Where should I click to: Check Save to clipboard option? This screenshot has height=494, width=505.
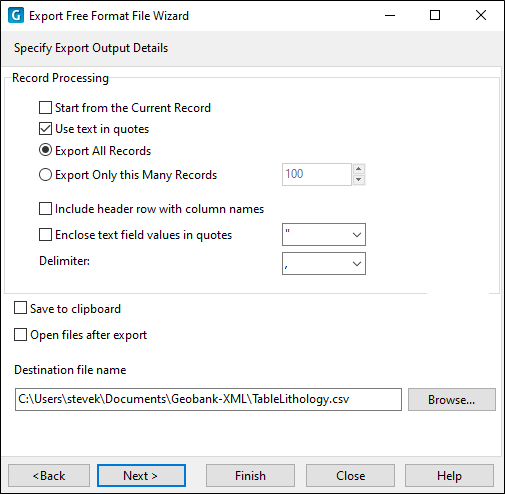[x=20, y=308]
